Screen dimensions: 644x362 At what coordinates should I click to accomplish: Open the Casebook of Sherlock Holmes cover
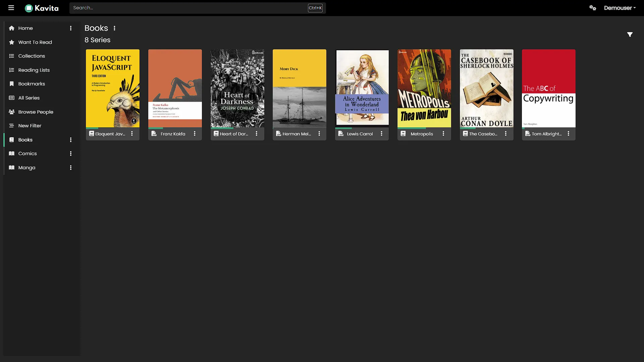click(487, 88)
